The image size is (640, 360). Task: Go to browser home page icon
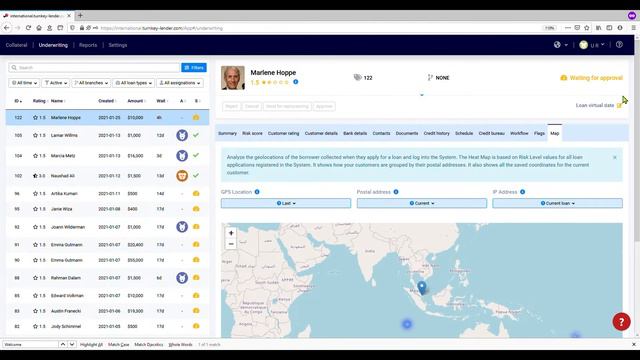point(39,28)
